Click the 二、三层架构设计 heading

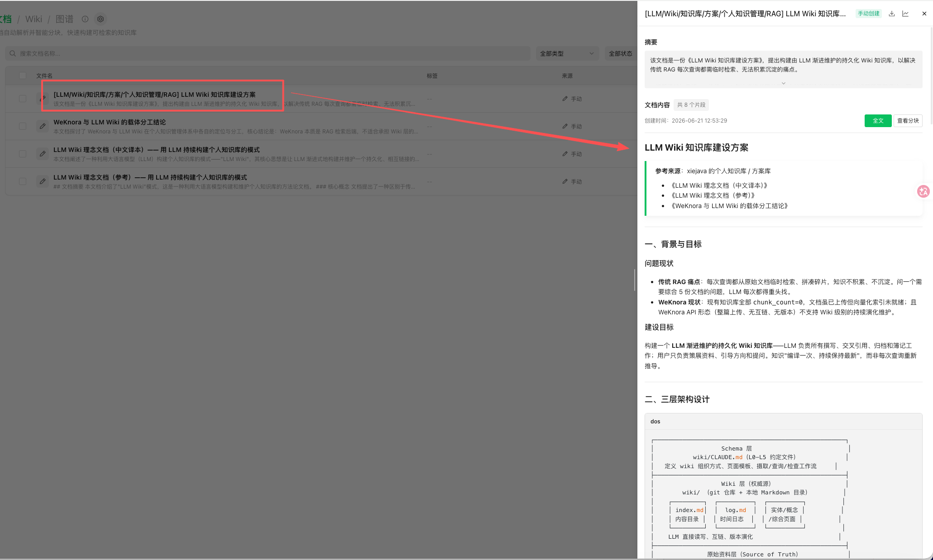[677, 399]
